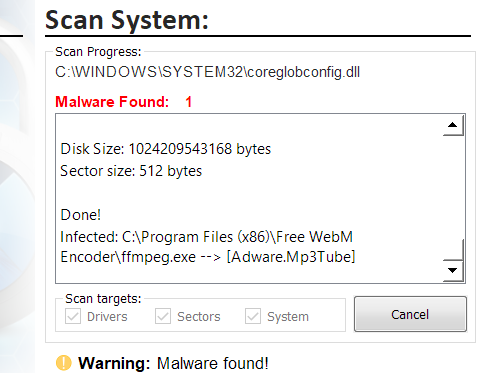Viewport: 477px width, 373px height.
Task: Click the Sector size 512 bytes line
Action: click(131, 171)
